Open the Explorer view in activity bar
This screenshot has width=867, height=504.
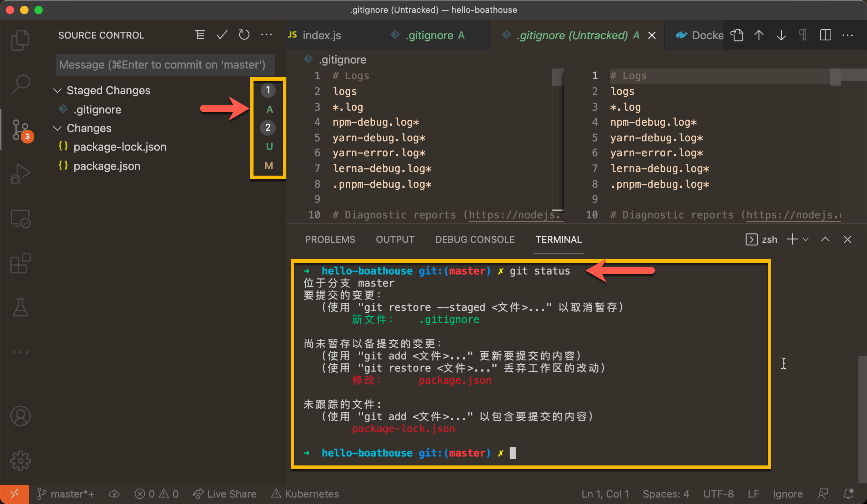click(20, 40)
